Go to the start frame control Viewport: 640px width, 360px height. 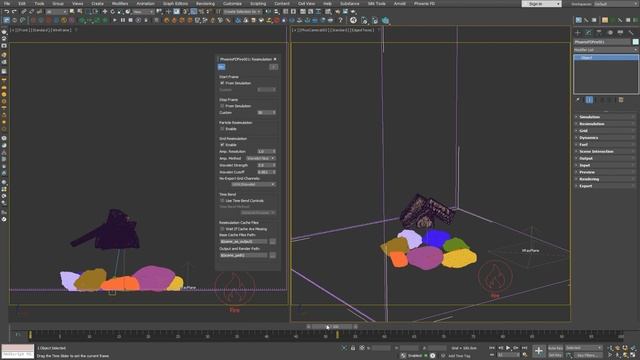pyautogui.click(x=492, y=348)
